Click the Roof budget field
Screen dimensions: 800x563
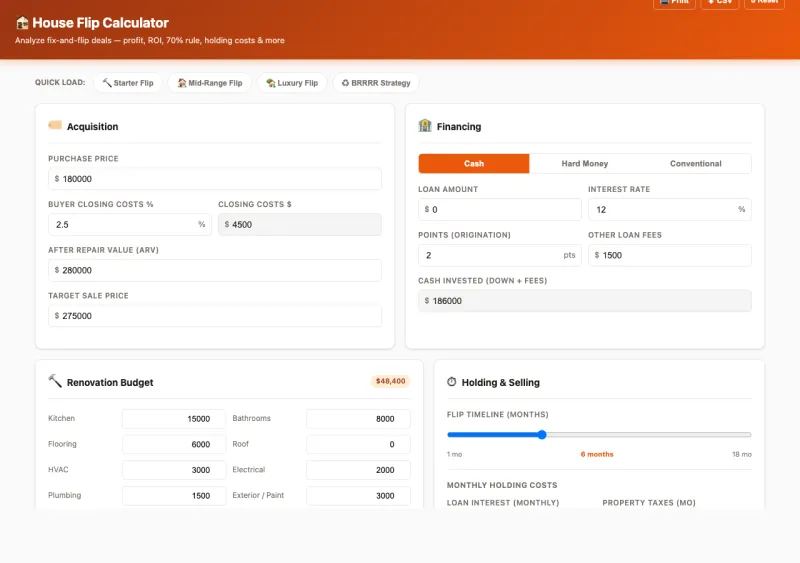pos(358,444)
